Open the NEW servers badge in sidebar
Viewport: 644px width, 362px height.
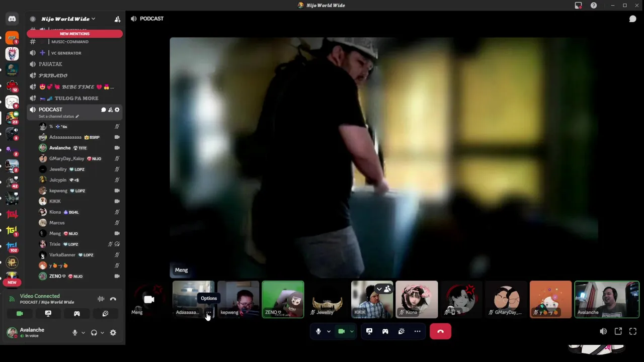coord(12,283)
